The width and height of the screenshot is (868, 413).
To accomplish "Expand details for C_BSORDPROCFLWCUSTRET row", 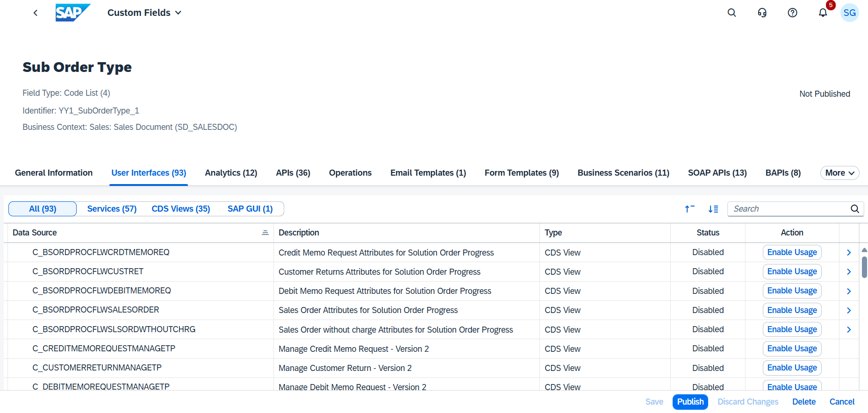I will [849, 272].
